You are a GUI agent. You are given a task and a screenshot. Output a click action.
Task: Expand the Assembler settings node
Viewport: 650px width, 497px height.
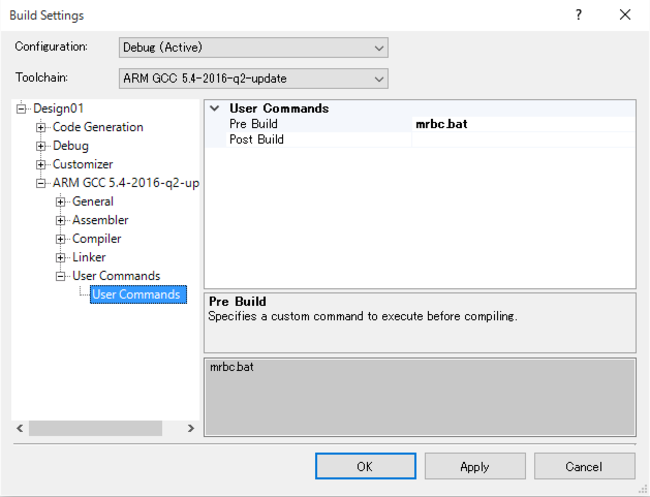click(61, 220)
